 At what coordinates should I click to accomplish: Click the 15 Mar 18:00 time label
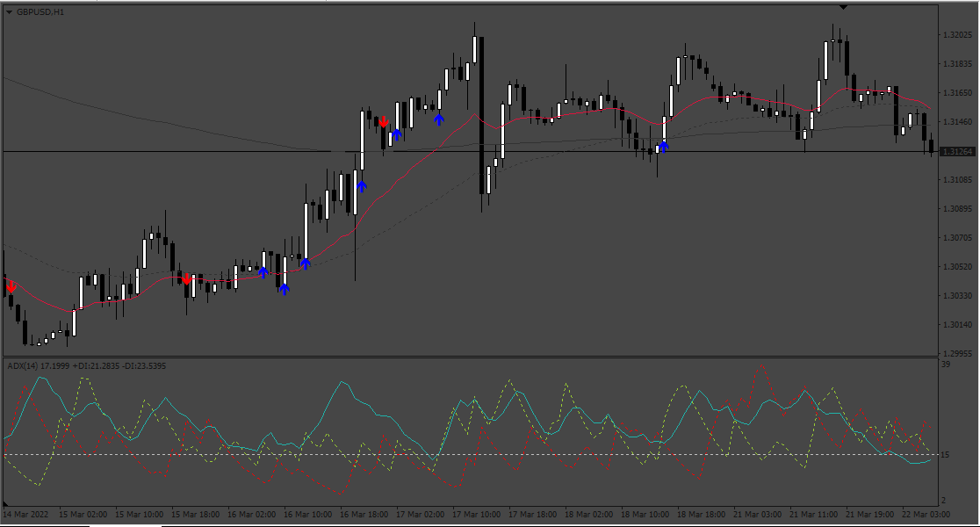(196, 515)
